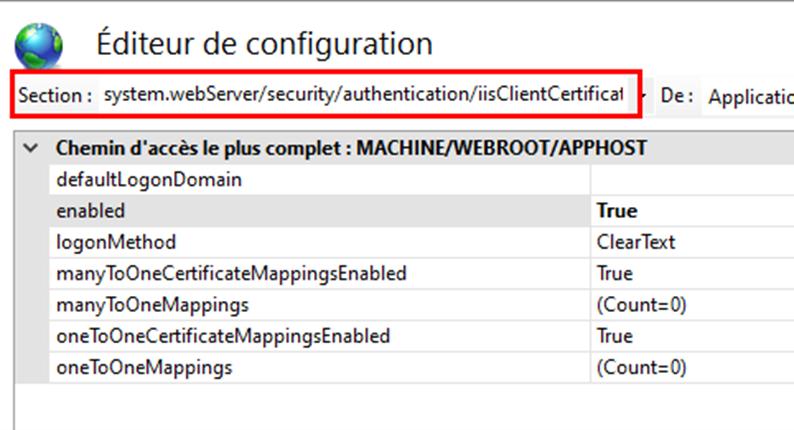Open the Section dropdown arrow
794x430 pixels.
click(641, 96)
